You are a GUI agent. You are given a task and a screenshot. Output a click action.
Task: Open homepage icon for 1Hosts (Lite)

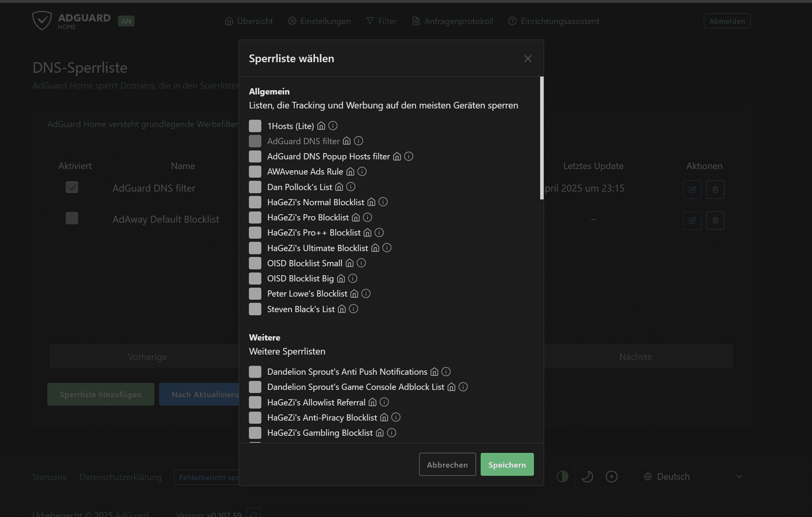[321, 126]
